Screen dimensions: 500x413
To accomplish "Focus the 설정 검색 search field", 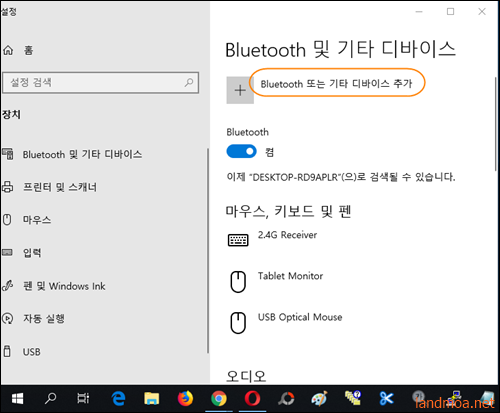I will 101,82.
